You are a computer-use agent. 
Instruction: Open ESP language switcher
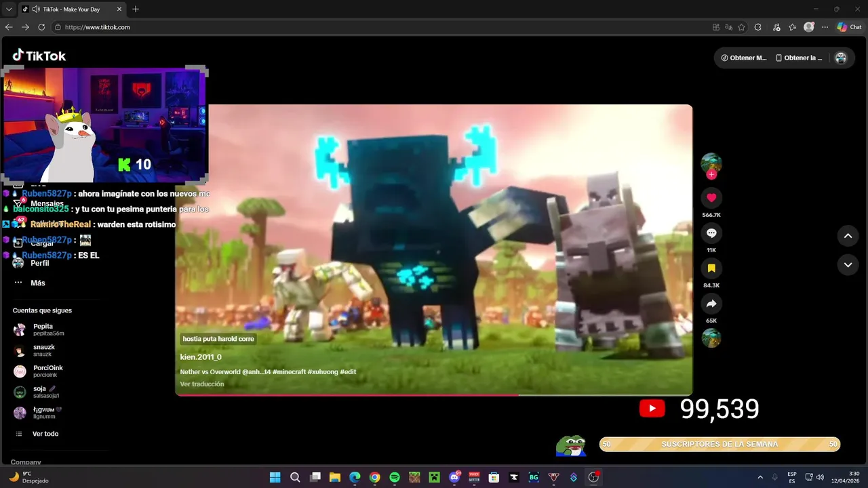(x=792, y=477)
